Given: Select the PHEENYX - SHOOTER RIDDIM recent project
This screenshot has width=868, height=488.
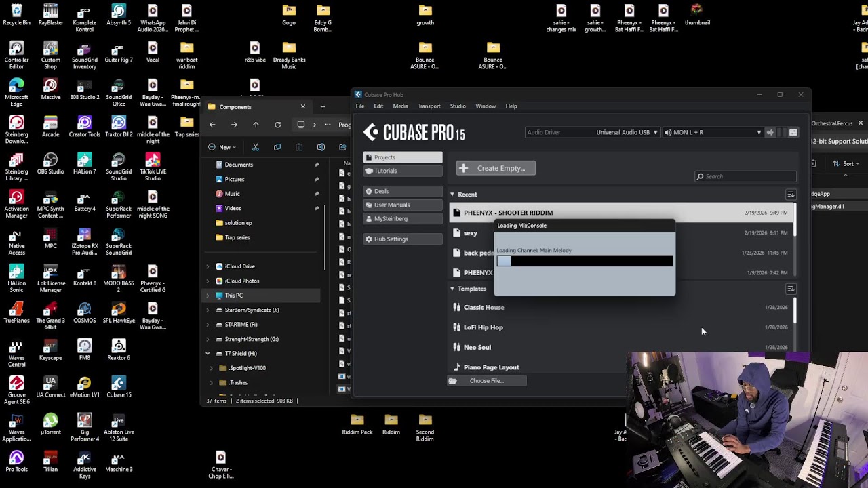Looking at the screenshot, I should [620, 213].
